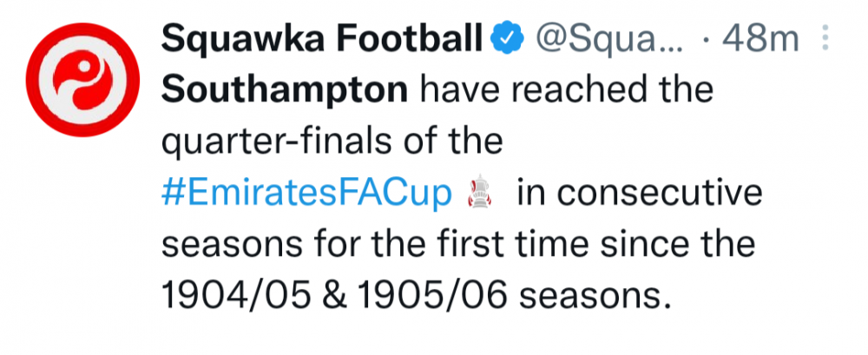Click the phrase "have reached the"

566,90
